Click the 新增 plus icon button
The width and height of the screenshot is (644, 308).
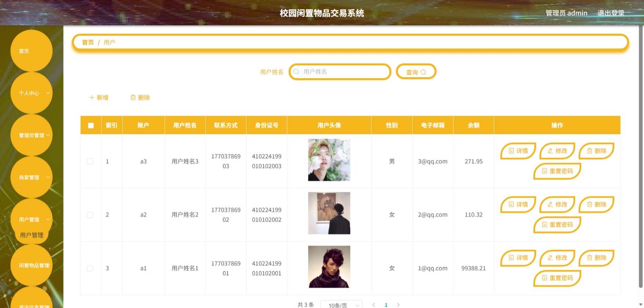99,97
